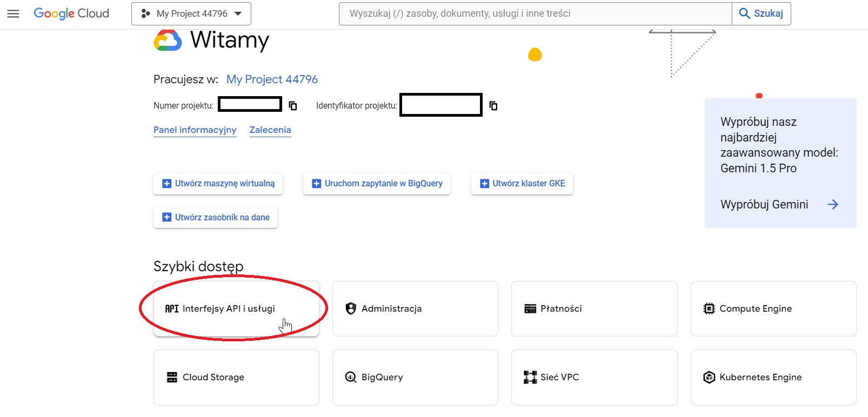Open the Interfejsy API i usługi card
Image resolution: width=868 pixels, height=417 pixels.
[x=236, y=308]
